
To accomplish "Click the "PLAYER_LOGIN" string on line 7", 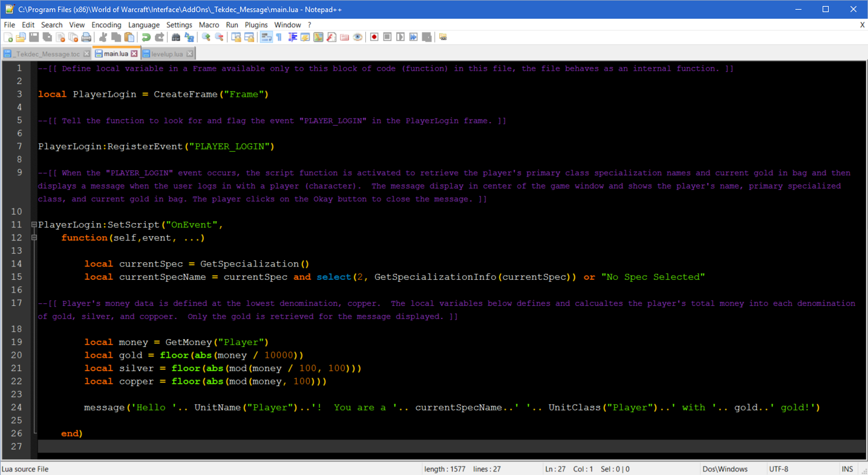I will 230,147.
